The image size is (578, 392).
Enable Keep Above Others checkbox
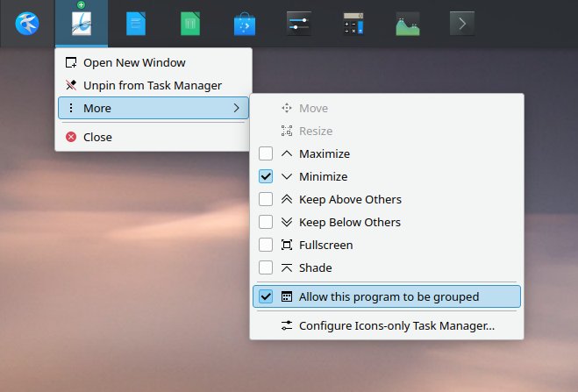[266, 199]
